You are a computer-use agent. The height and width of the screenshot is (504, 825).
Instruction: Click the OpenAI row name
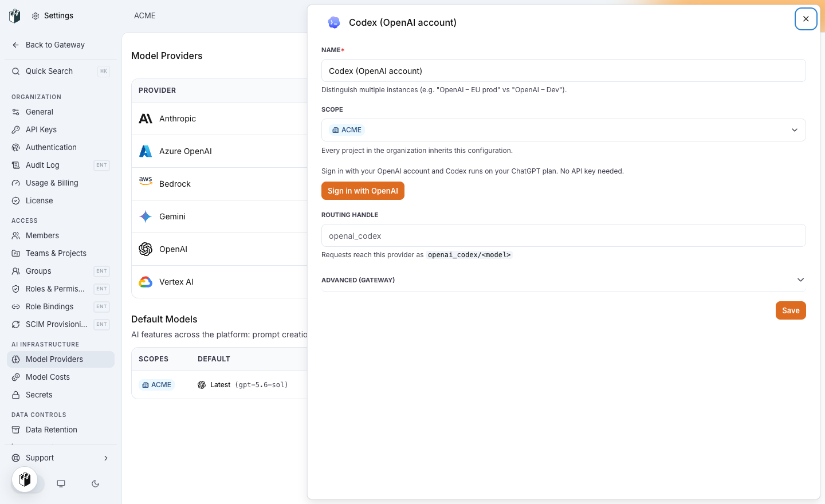173,249
